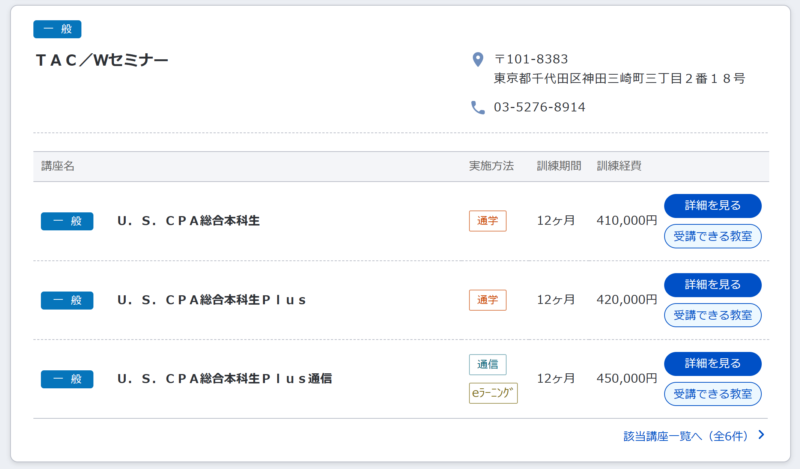Image resolution: width=800 pixels, height=469 pixels.
Task: Open 詳細を見る for U.S.CPA総合本科生Plus
Action: point(712,285)
